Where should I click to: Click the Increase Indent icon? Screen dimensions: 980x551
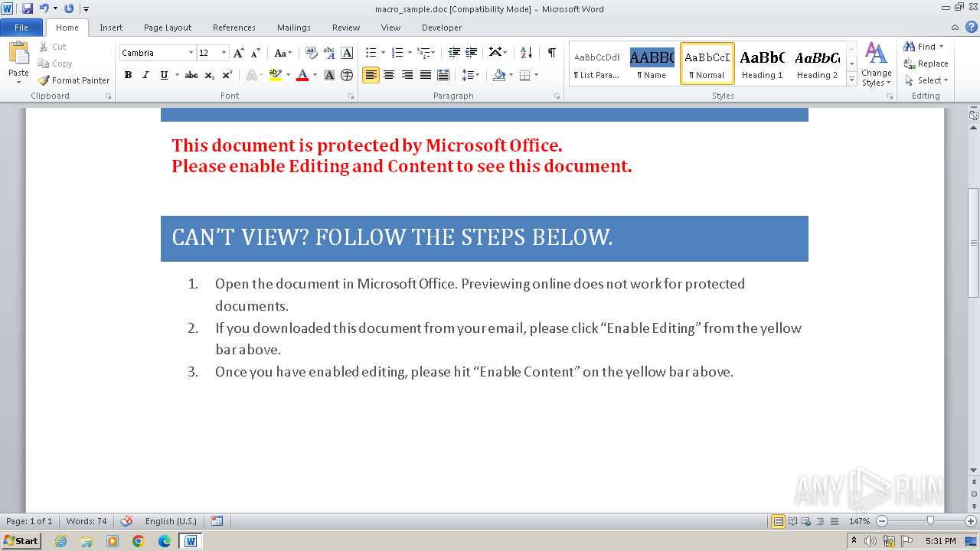coord(472,53)
